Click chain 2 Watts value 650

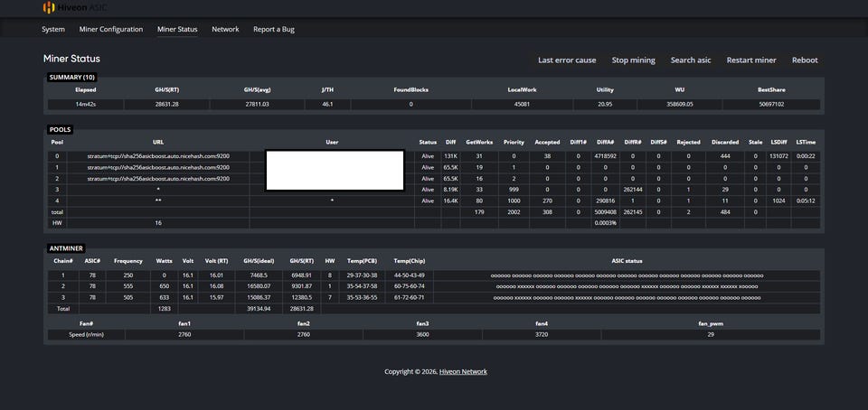165,286
